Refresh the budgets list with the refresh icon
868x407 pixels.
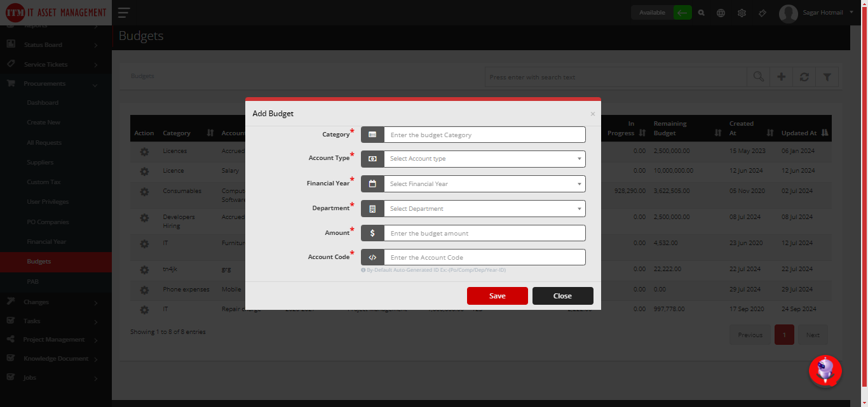click(x=804, y=76)
